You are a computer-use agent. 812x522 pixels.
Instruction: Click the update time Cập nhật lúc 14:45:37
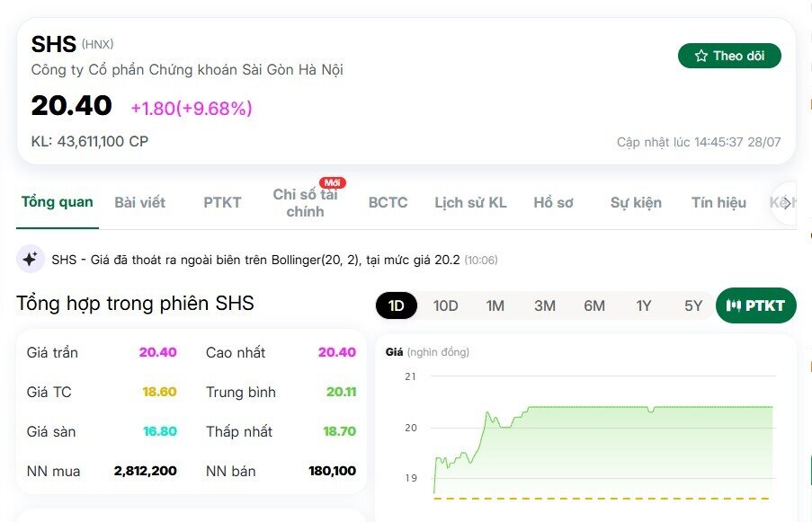coord(699,142)
